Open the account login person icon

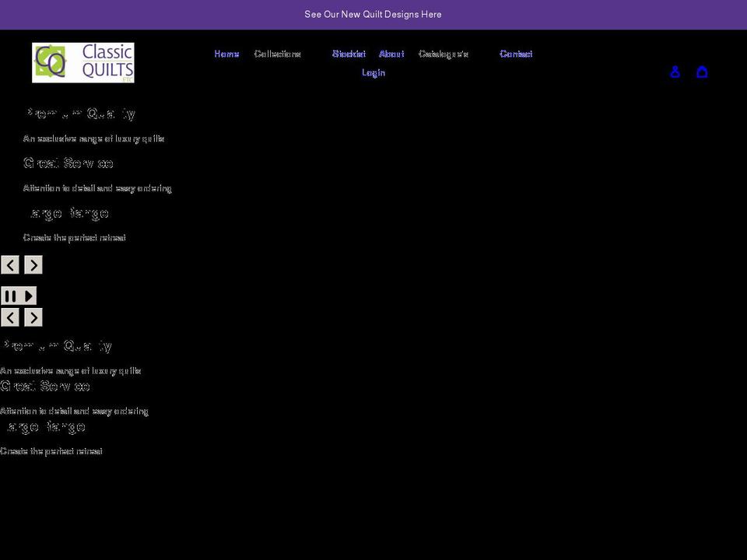point(675,72)
